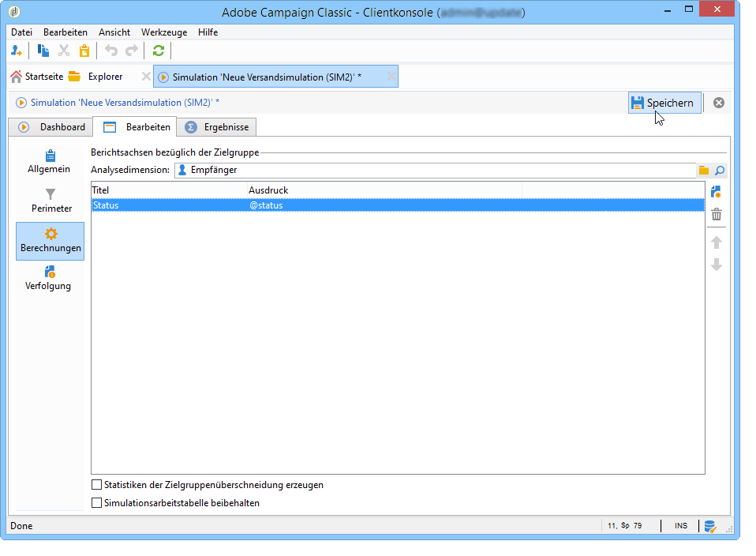Open the Perimeter filter section
The image size is (756, 556).
(x=51, y=201)
